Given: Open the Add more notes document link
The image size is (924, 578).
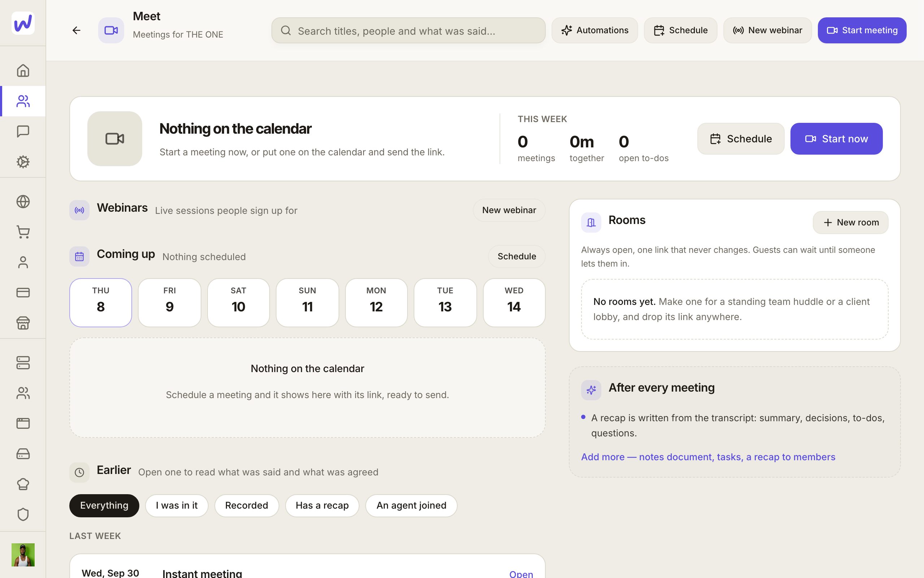Looking at the screenshot, I should coord(708,457).
